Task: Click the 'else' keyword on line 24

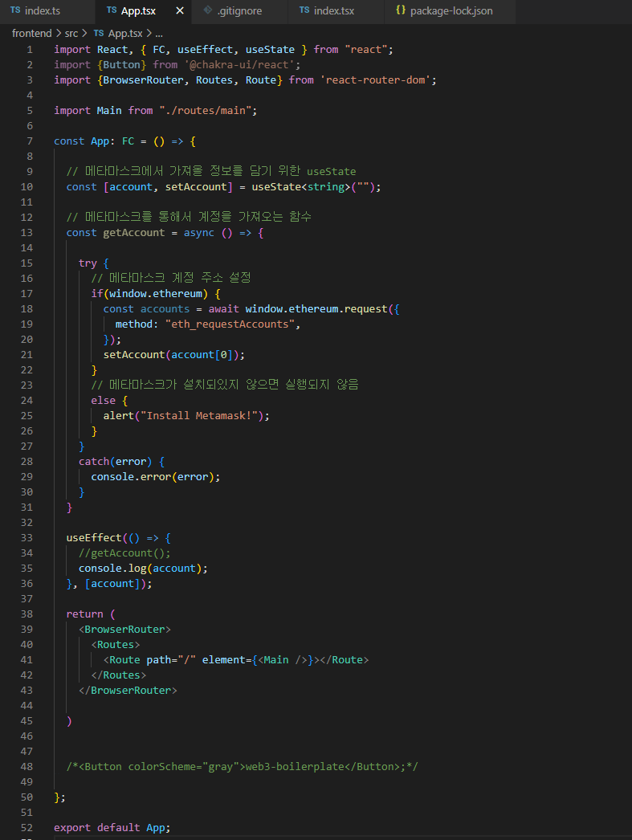Action: tap(103, 401)
